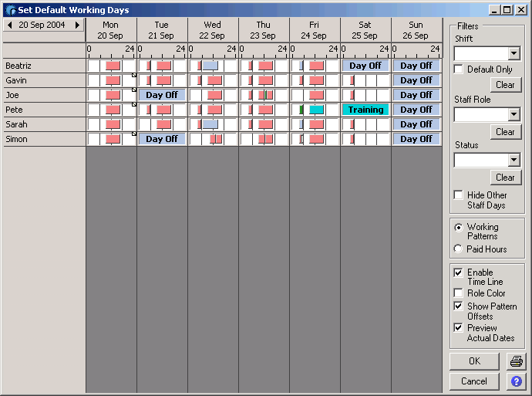The width and height of the screenshot is (532, 396).
Task: Check Hide Other Staff Days
Action: coord(458,195)
